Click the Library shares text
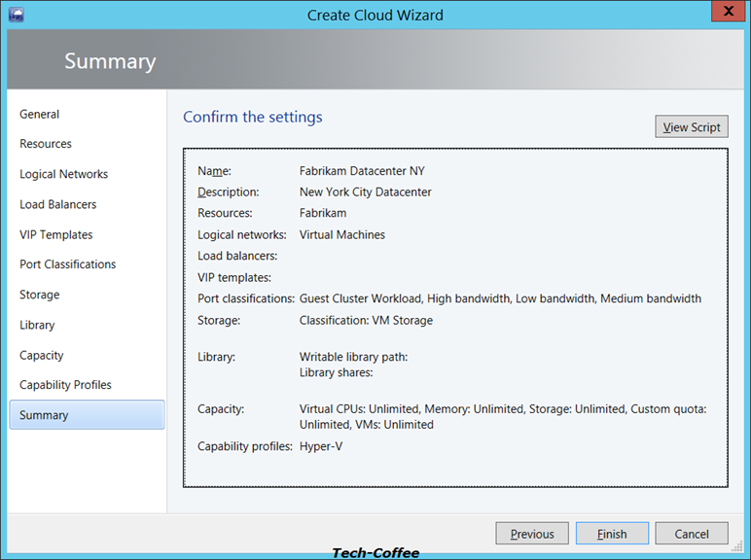 tap(337, 372)
